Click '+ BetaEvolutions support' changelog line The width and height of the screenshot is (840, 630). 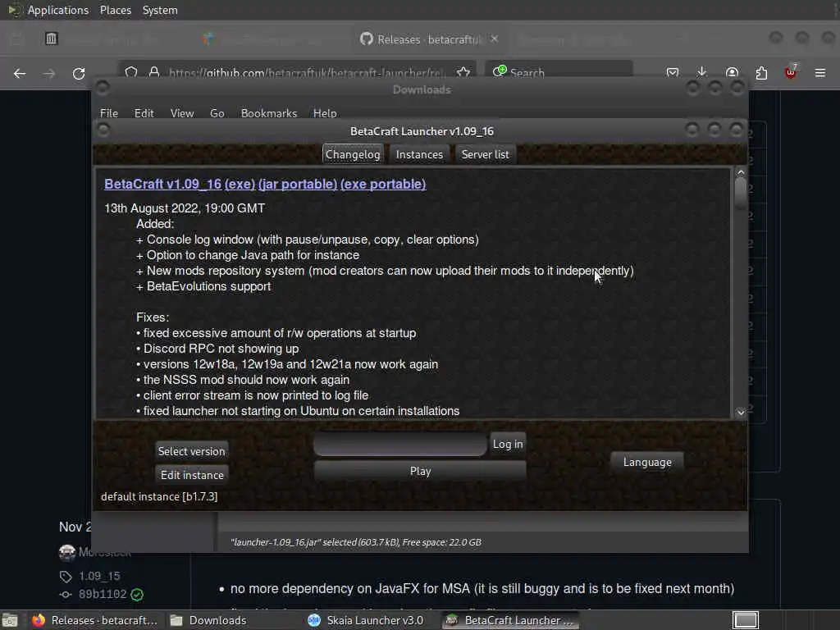(203, 286)
